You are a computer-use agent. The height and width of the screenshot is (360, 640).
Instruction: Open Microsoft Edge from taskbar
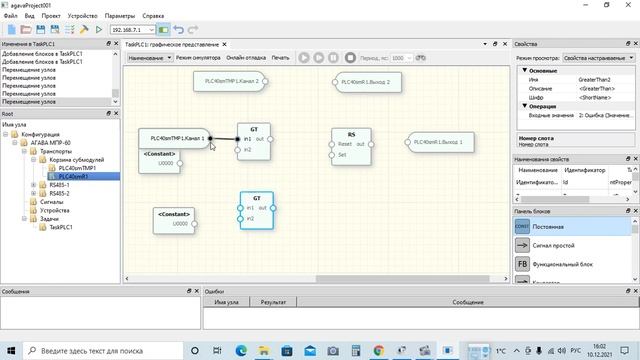pos(241,351)
